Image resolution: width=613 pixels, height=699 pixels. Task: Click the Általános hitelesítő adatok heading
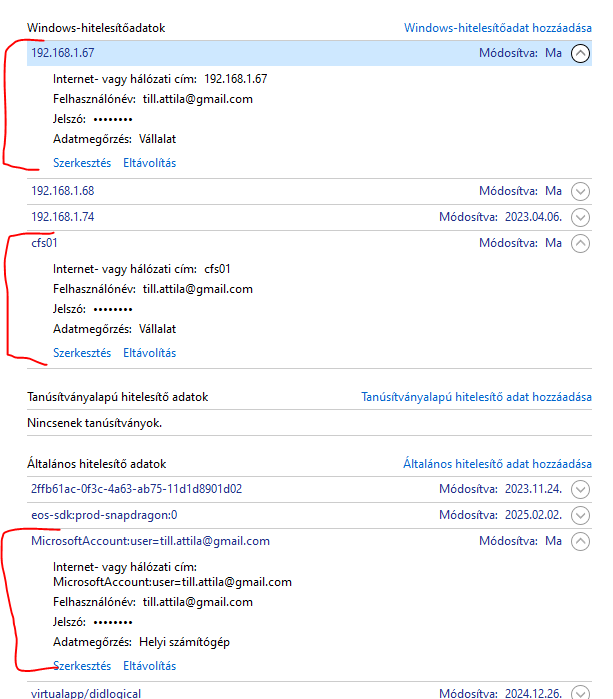[x=96, y=464]
